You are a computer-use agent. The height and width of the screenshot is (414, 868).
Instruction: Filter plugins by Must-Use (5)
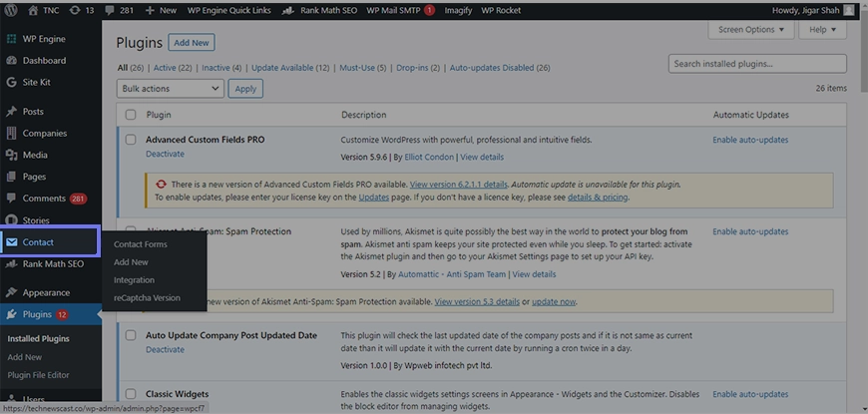pos(363,68)
